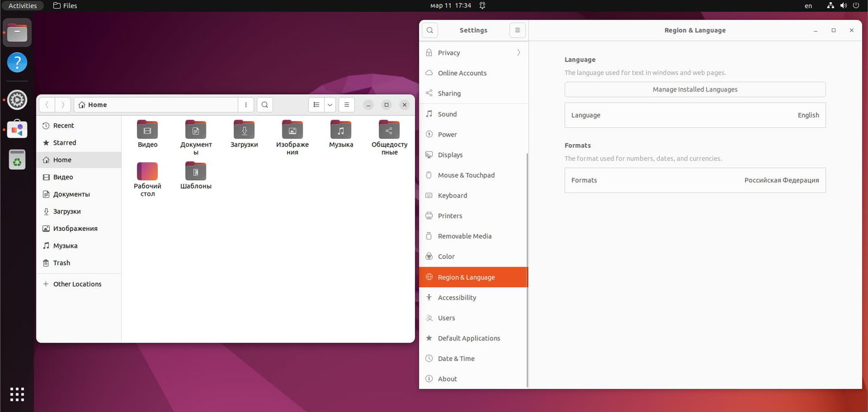This screenshot has height=412, width=868.
Task: Launch Files from the dock
Action: (17, 33)
